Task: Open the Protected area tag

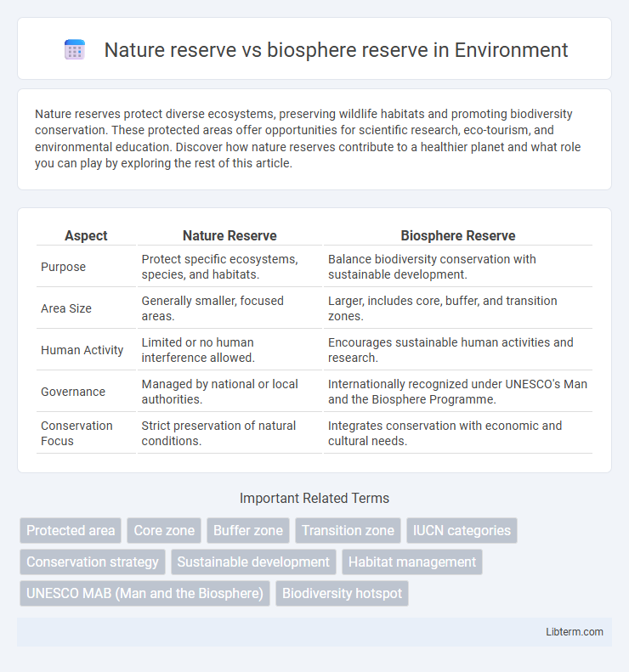Action: [x=71, y=531]
